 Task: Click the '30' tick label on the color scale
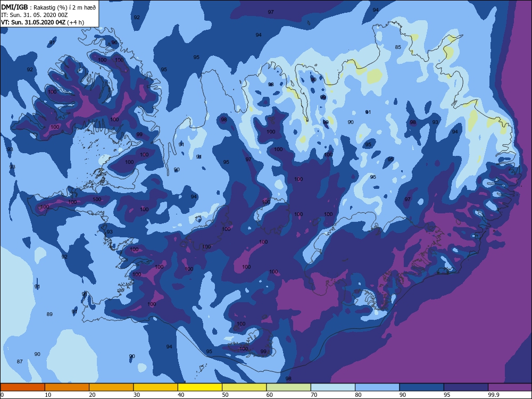[x=137, y=395]
